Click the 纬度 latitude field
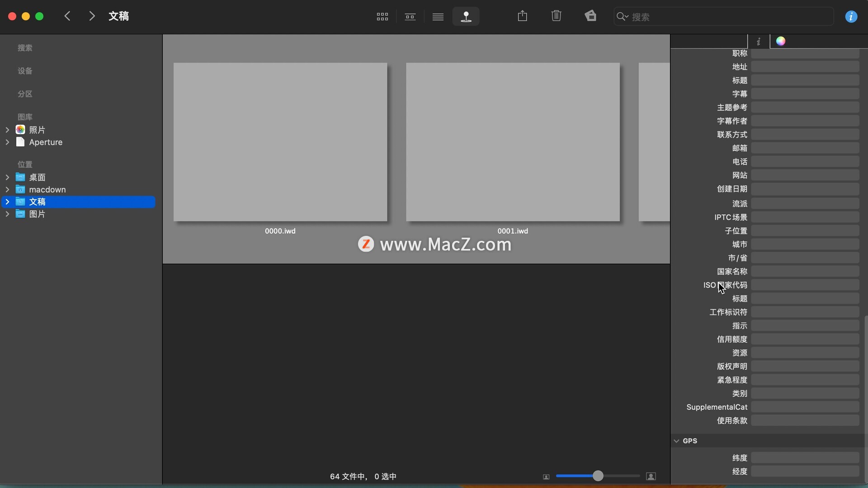Image resolution: width=868 pixels, height=488 pixels. 805,458
